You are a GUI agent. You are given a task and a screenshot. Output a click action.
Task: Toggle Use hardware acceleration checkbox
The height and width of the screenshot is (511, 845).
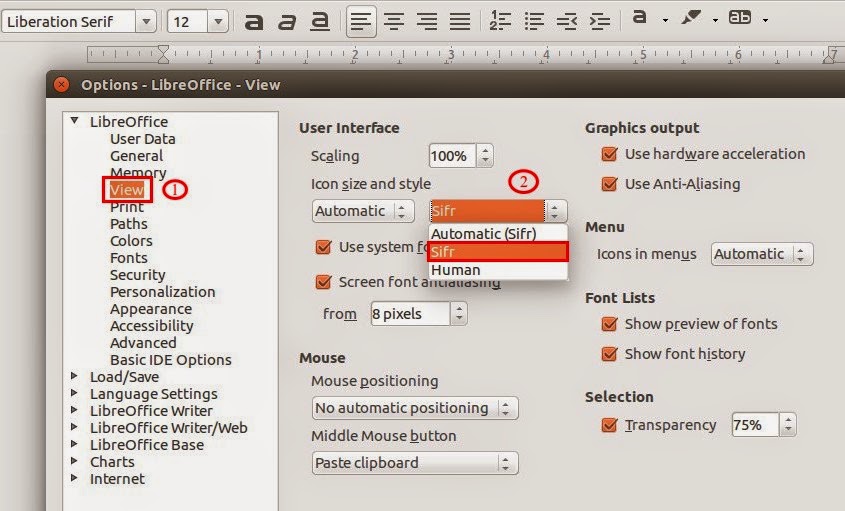(x=609, y=154)
